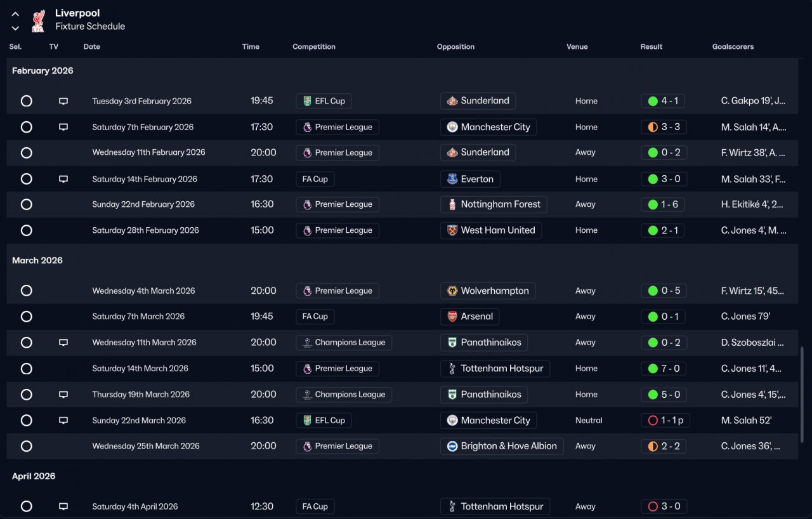Go to next club with down chevron

15,29
